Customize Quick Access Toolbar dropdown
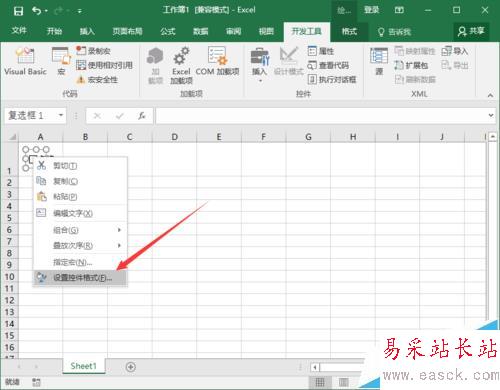The height and width of the screenshot is (390, 500). 80,11
